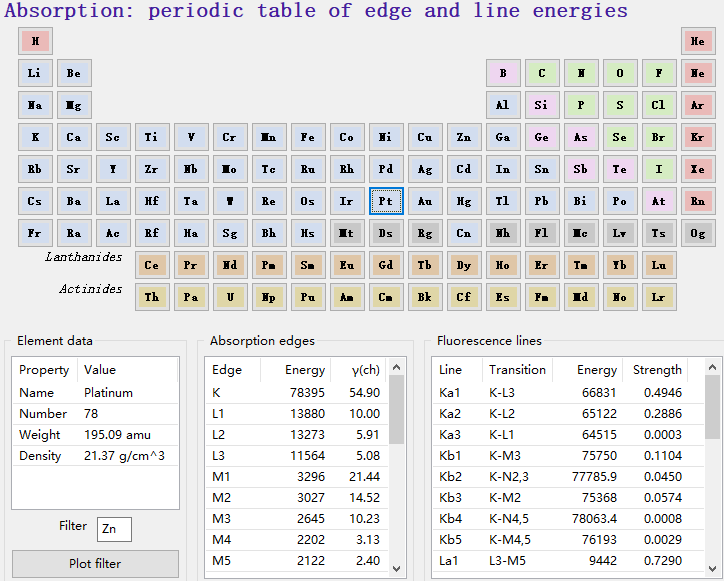The image size is (724, 581).
Task: Pick the Br element button
Action: click(659, 137)
